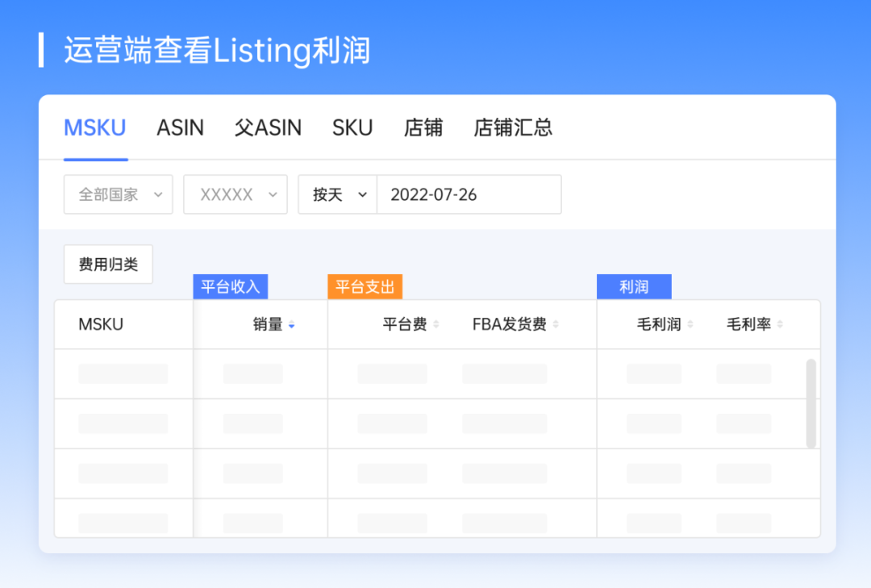Click the 利润 group label

click(635, 287)
